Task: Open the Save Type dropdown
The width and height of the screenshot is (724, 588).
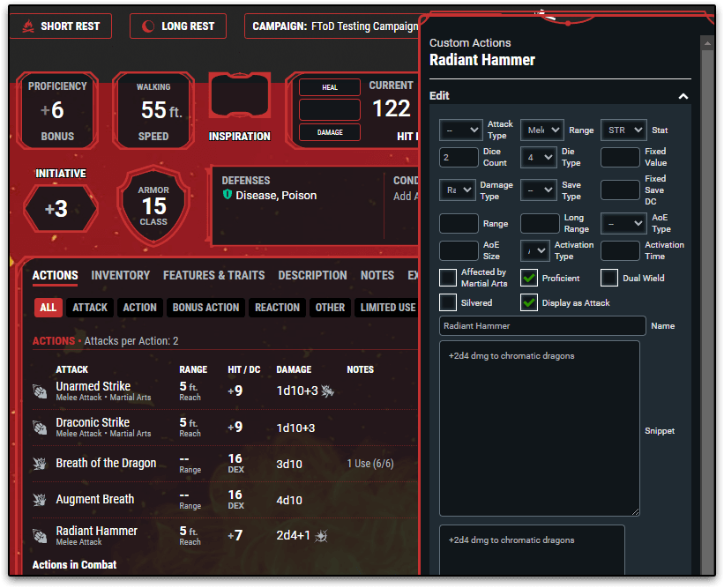Action: (x=539, y=190)
